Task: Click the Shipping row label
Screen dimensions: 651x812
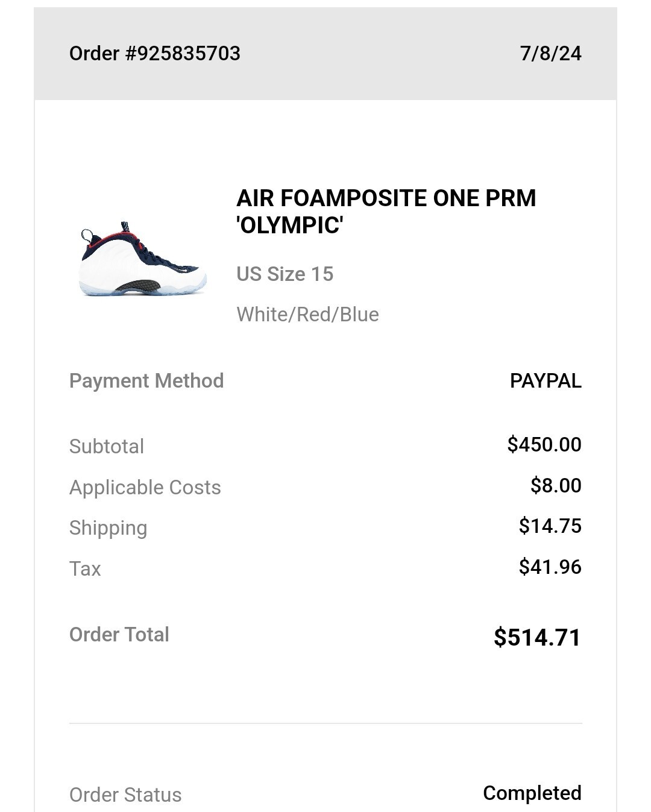Action: click(x=108, y=528)
